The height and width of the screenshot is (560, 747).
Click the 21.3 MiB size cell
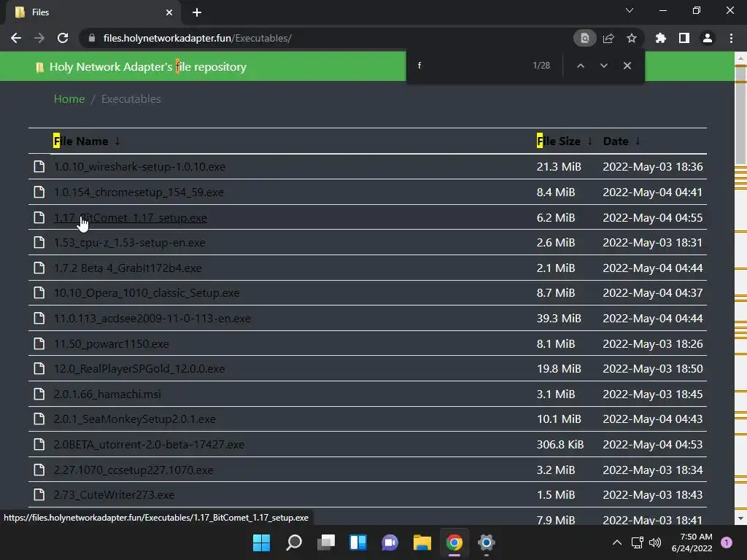tap(559, 167)
